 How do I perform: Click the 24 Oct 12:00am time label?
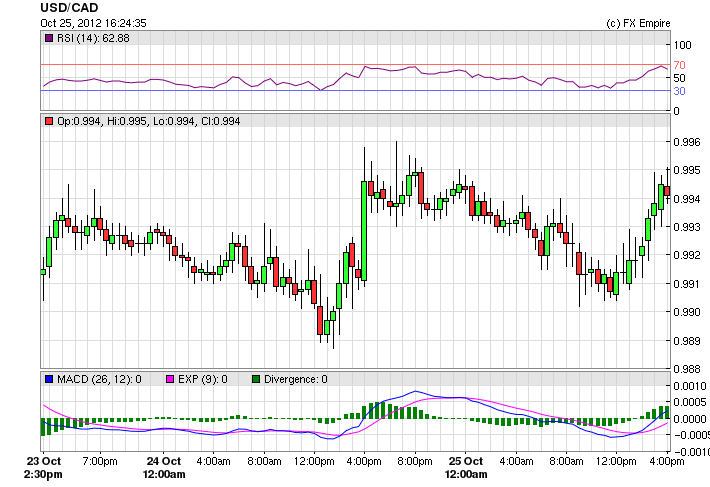click(x=163, y=468)
